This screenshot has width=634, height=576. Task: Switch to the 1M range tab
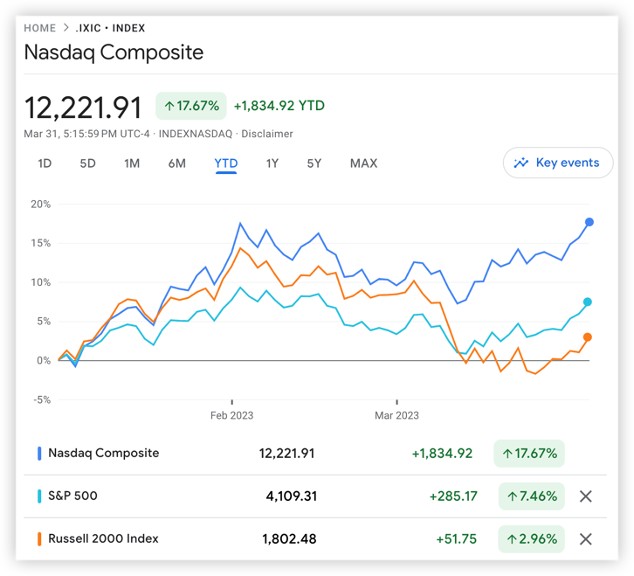tap(132, 163)
